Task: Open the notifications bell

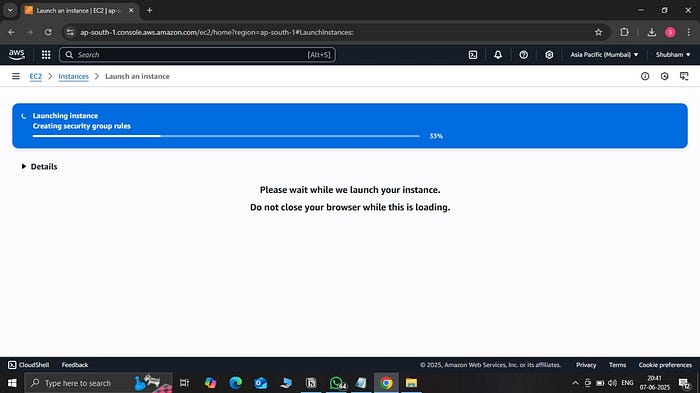Action: (x=498, y=54)
